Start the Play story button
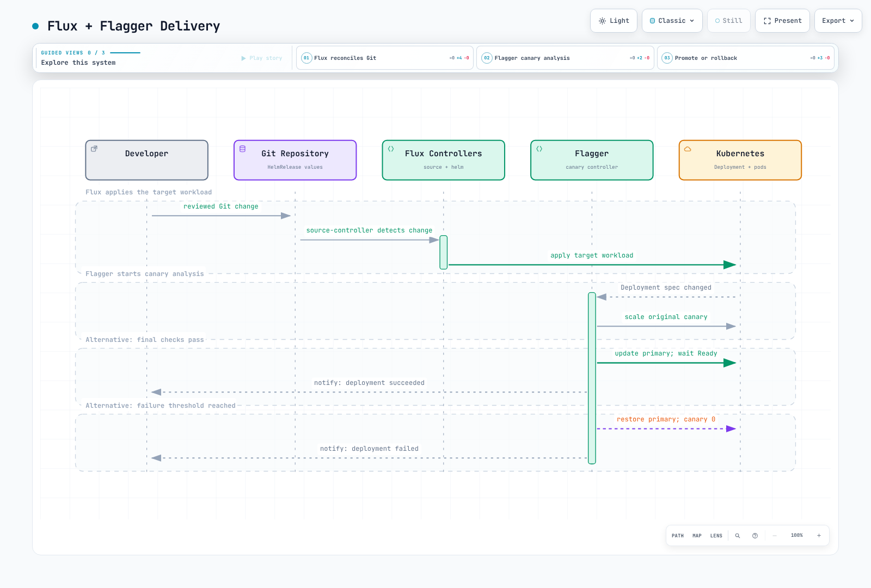This screenshot has height=588, width=871. 262,58
